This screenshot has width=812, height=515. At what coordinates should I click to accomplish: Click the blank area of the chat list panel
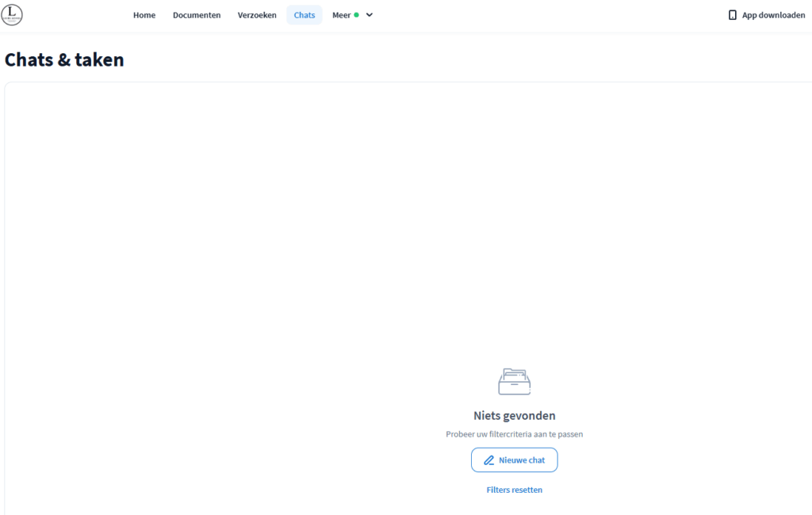(238, 238)
